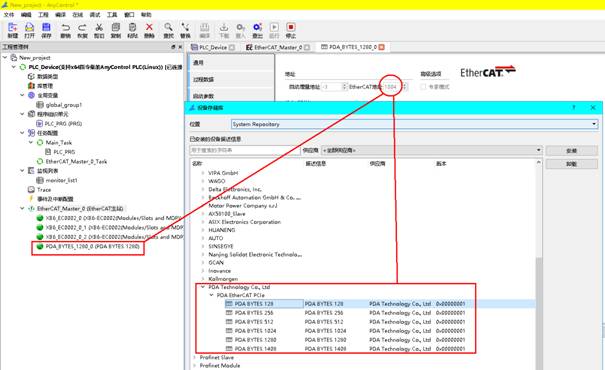Click the red Stop icon in toolbar
The width and height of the screenshot is (605, 370).
point(291,27)
